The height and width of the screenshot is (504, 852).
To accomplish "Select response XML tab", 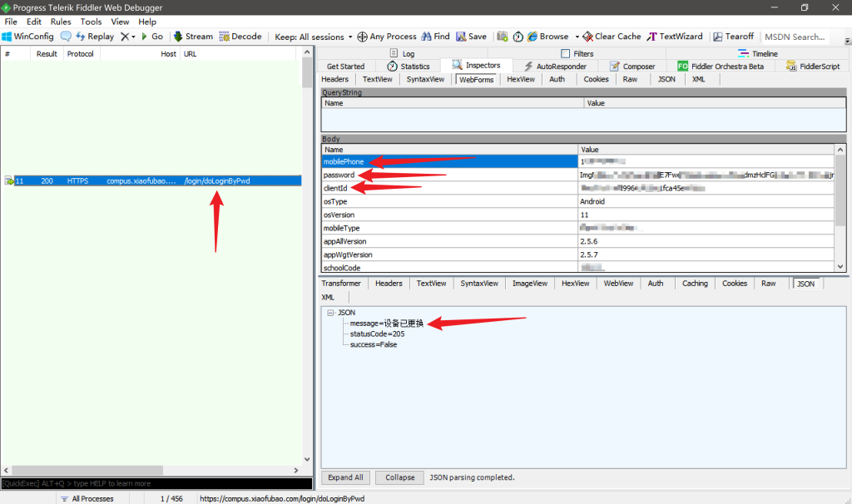I will [x=328, y=298].
